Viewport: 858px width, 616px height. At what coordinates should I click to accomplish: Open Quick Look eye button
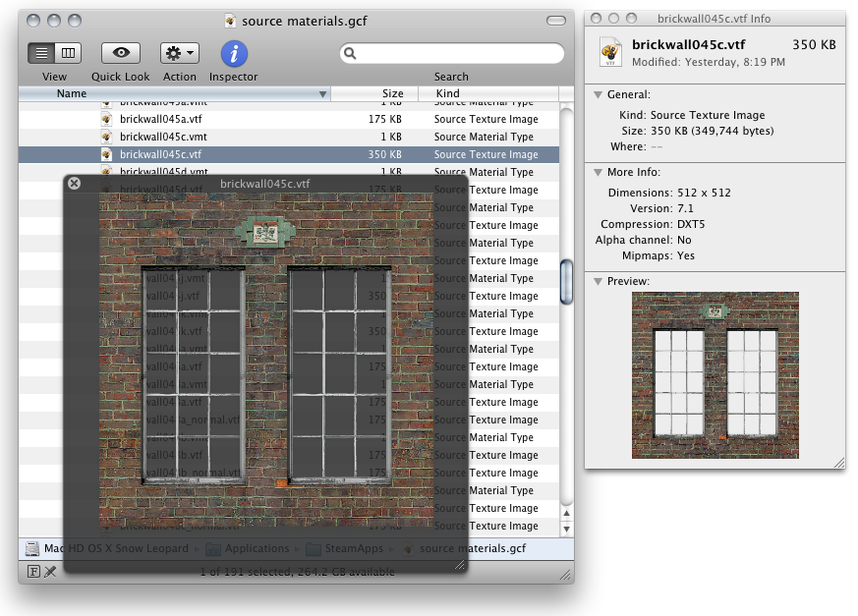point(121,53)
